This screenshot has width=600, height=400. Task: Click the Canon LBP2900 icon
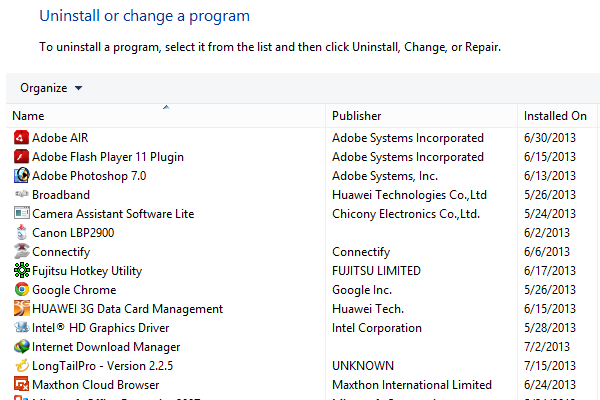[21, 232]
